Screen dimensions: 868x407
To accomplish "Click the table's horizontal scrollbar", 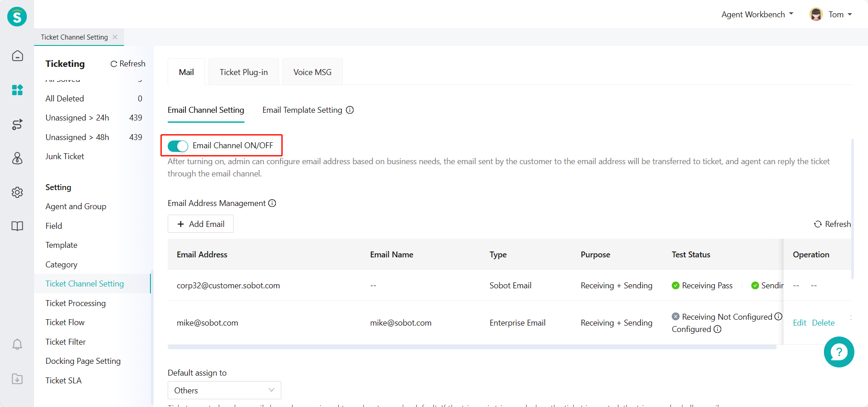I will point(472,347).
